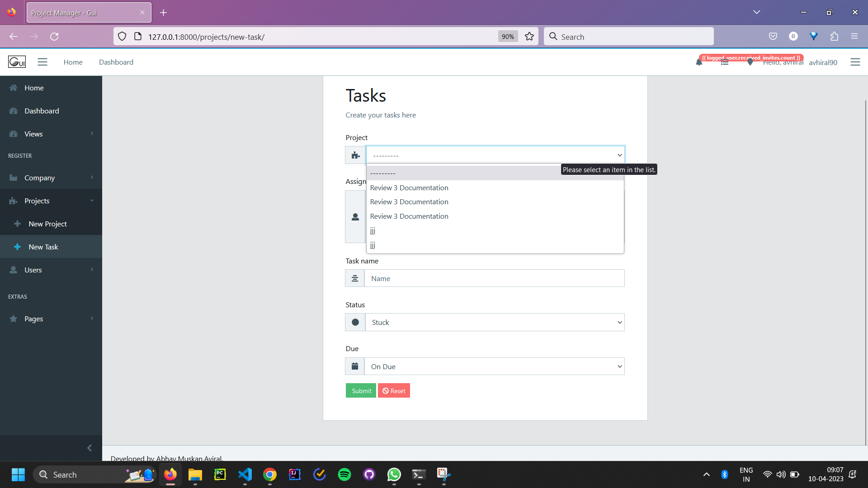
Task: Open the Status dropdown showing Stuck
Action: click(x=495, y=322)
